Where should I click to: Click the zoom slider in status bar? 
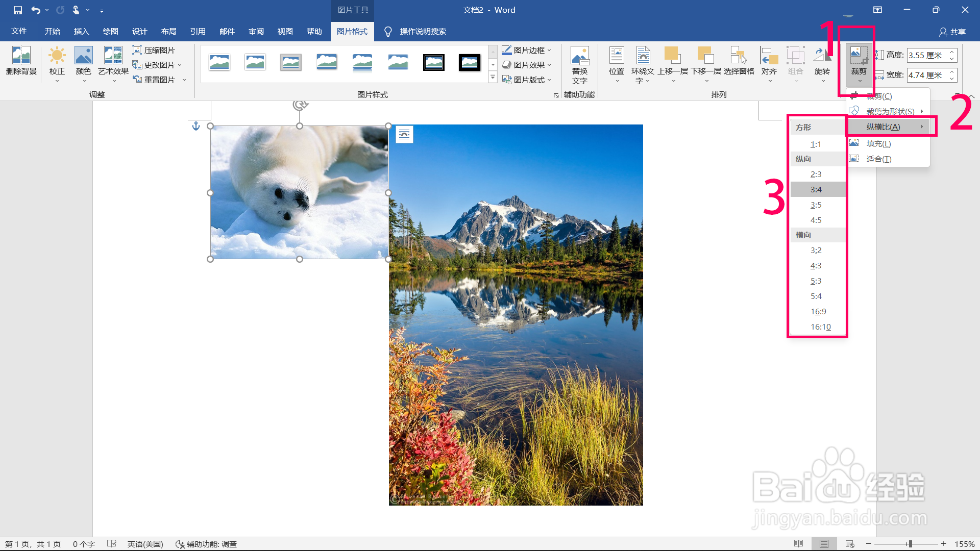[910, 544]
